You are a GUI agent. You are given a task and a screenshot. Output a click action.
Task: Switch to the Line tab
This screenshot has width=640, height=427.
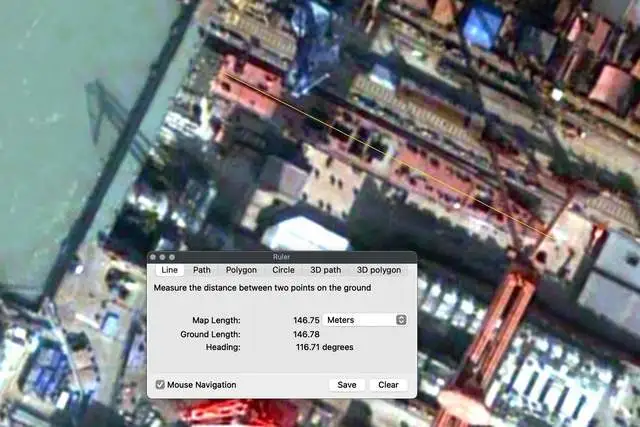click(x=169, y=270)
